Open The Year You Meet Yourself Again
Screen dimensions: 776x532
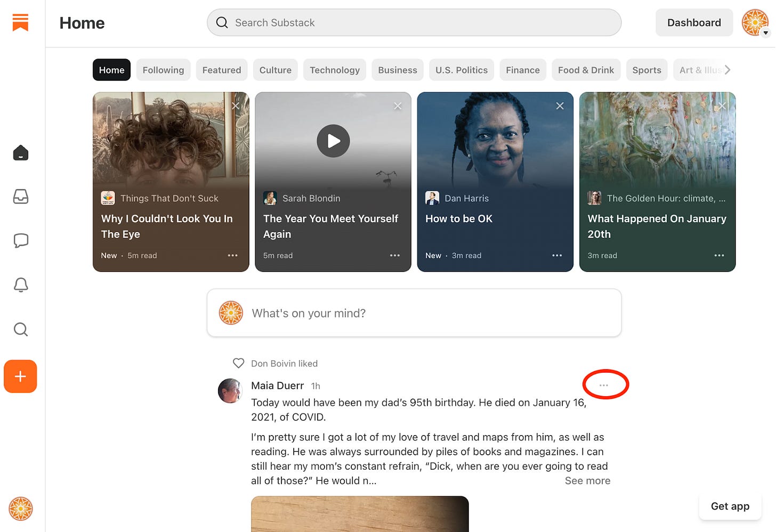pyautogui.click(x=330, y=226)
